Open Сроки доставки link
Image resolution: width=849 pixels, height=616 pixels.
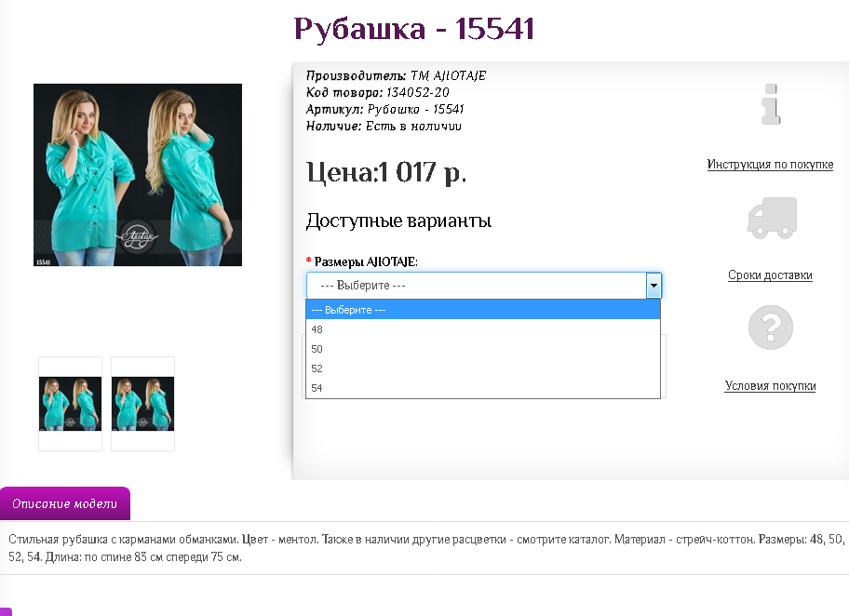point(770,275)
